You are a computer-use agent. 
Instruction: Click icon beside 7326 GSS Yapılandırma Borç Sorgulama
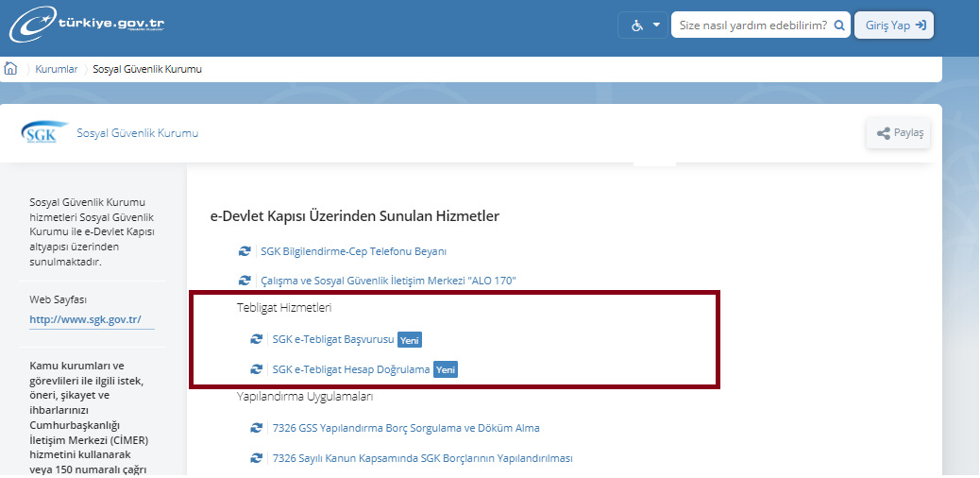pyautogui.click(x=256, y=428)
